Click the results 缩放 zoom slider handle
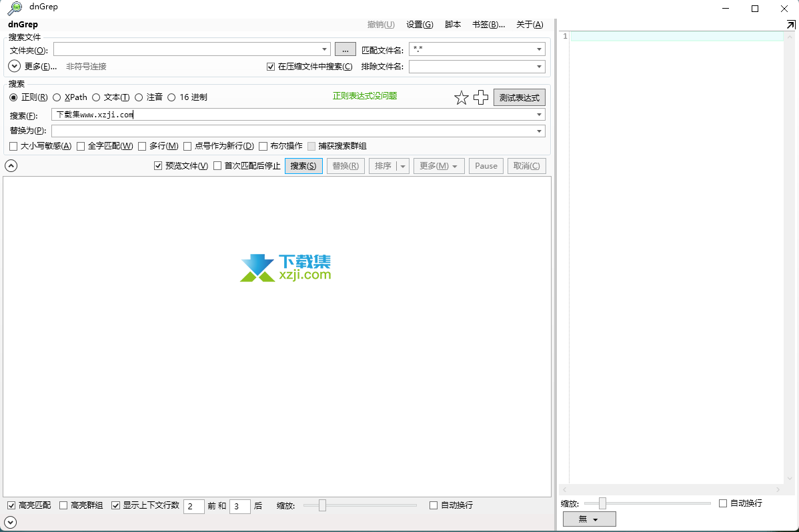Screen dimensions: 799x532 (x=322, y=505)
